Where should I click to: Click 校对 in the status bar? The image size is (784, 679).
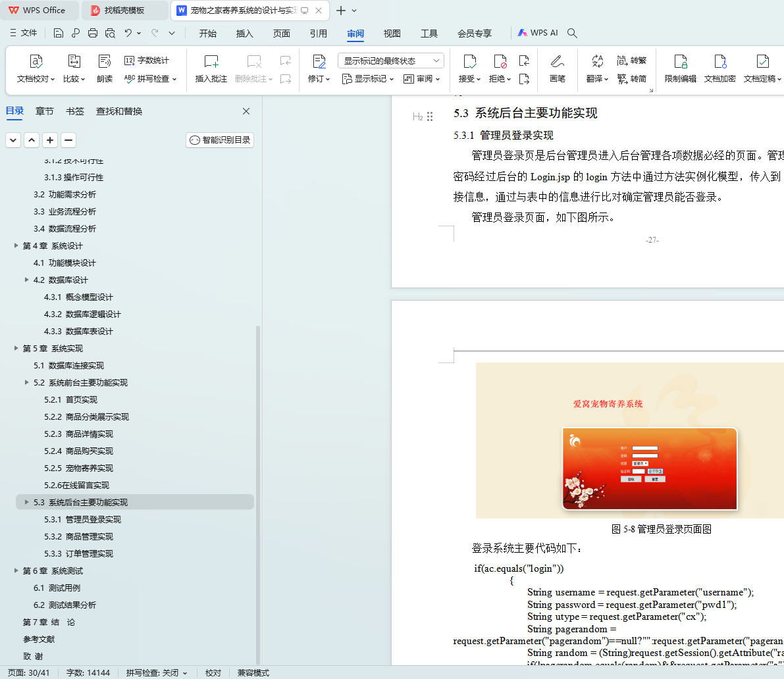tap(213, 673)
